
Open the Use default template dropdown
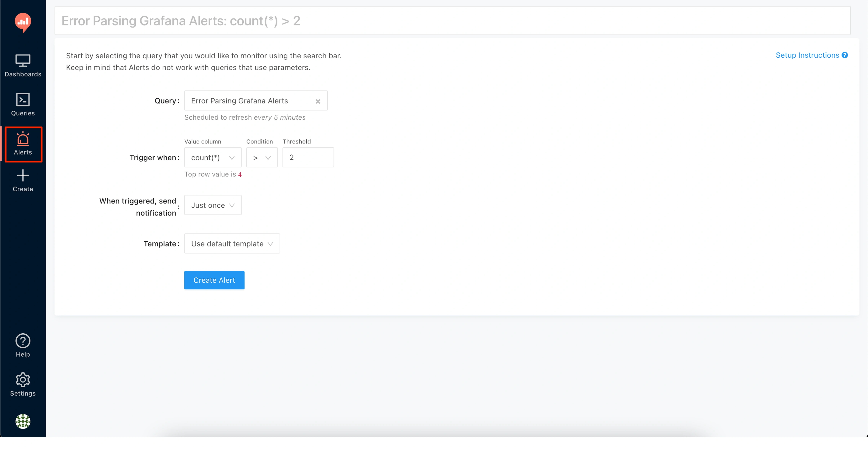[232, 244]
